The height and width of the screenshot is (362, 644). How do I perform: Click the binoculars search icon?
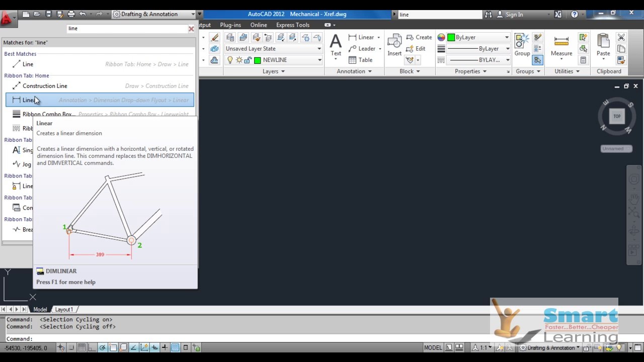pos(489,15)
